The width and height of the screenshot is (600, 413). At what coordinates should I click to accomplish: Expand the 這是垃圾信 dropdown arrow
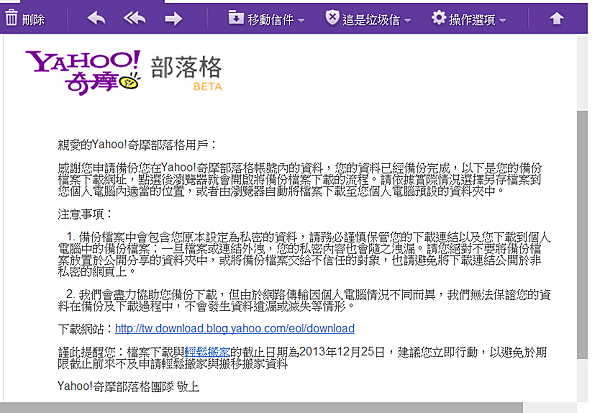pyautogui.click(x=408, y=20)
